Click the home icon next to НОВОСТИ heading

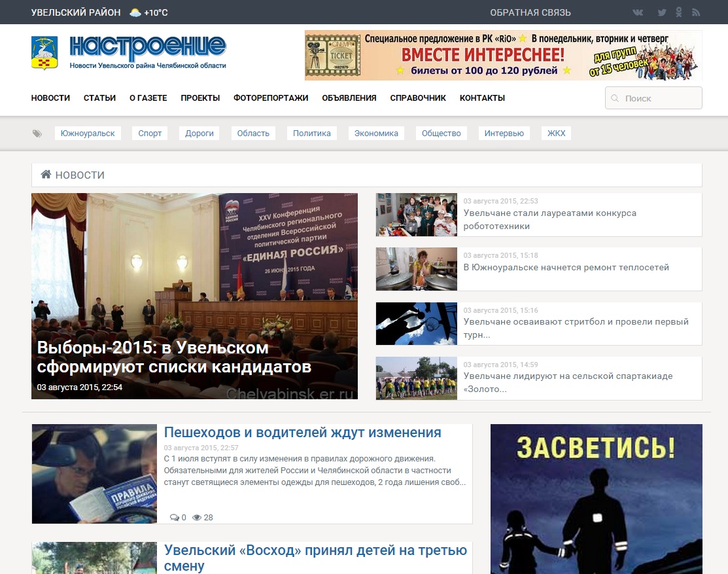46,175
